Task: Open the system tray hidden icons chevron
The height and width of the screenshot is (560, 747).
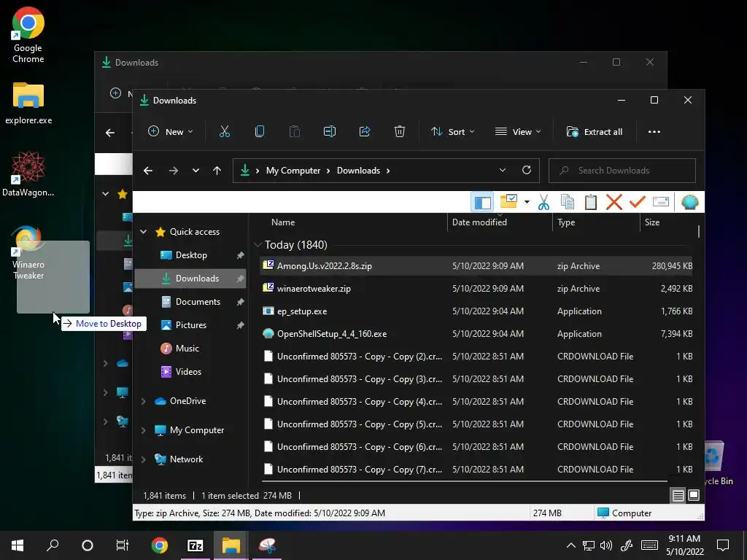Action: (x=570, y=545)
